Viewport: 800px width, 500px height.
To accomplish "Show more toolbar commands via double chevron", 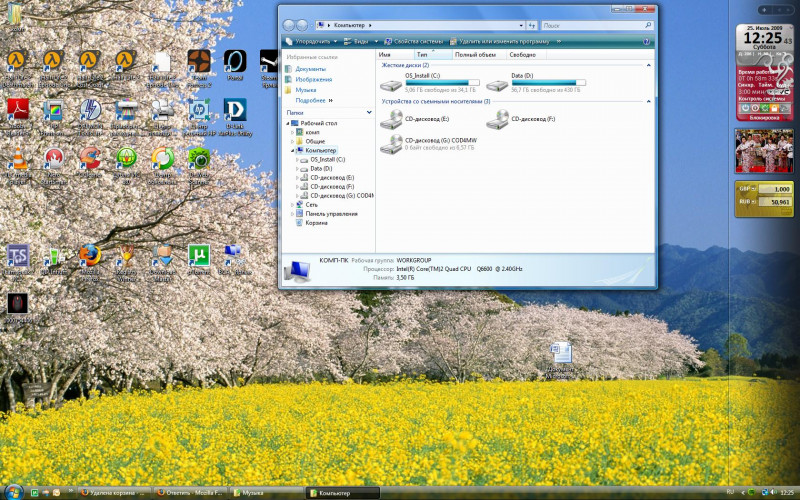I will click(x=559, y=41).
